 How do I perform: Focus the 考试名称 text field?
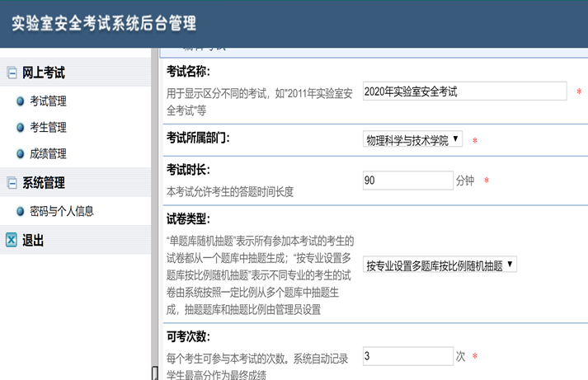click(464, 91)
